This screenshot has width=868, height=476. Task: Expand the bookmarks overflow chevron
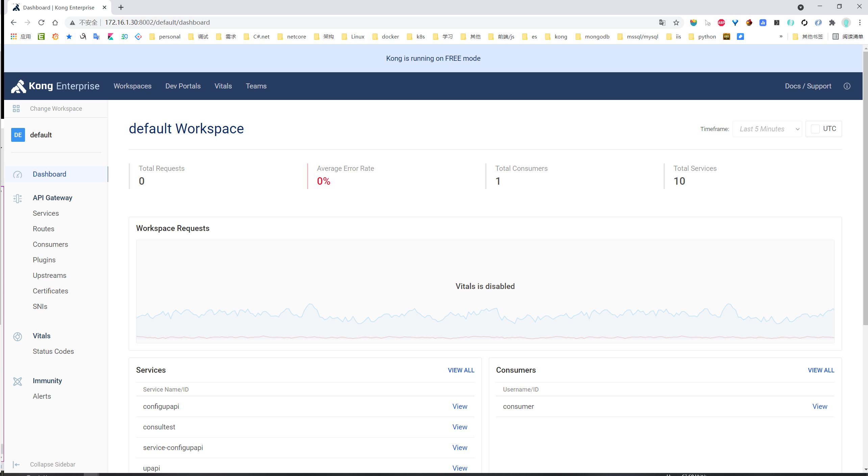point(781,36)
